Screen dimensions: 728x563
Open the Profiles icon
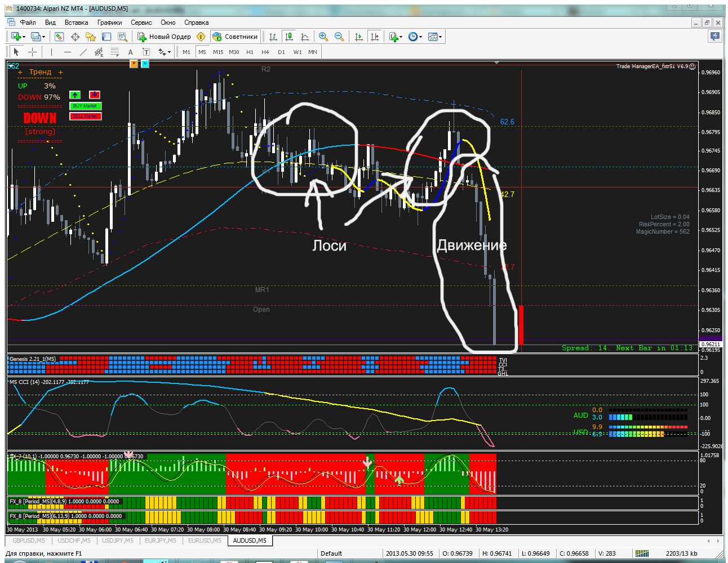[x=36, y=37]
